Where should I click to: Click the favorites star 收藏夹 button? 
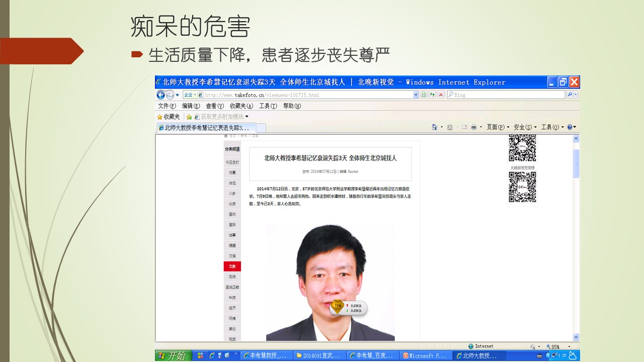[169, 117]
